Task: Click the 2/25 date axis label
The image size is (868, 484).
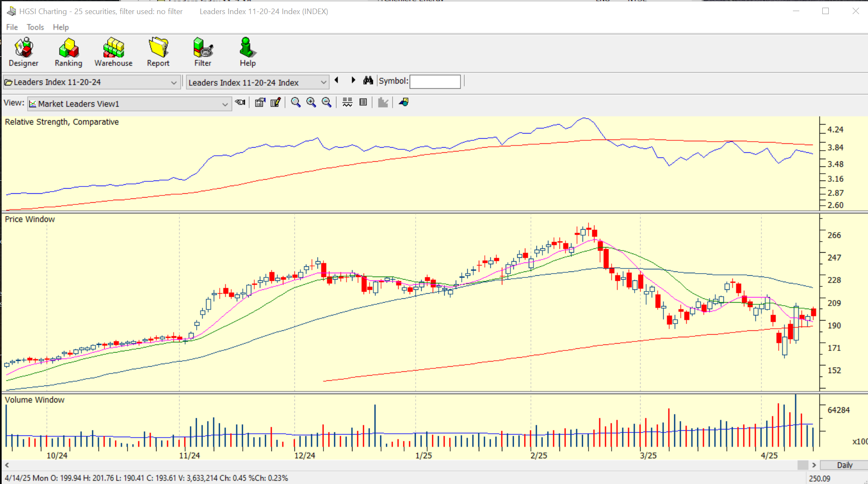Action: point(539,455)
